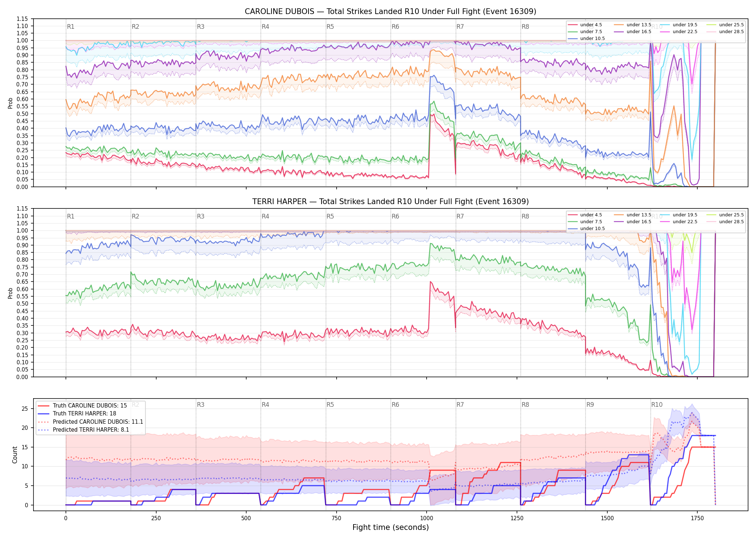Select 'under 19.5' legend entry in Terri Harper chart
The height and width of the screenshot is (540, 756).
[679, 215]
